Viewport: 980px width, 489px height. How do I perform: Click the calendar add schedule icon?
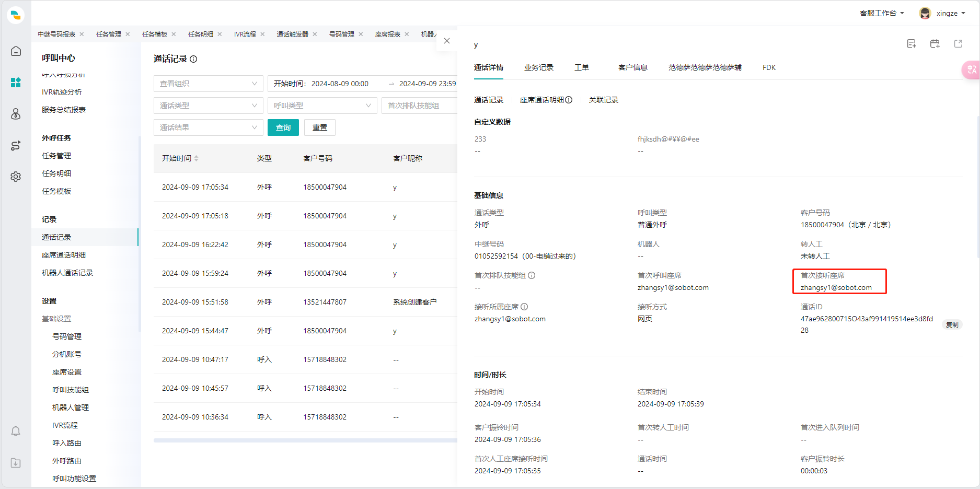[x=935, y=44]
